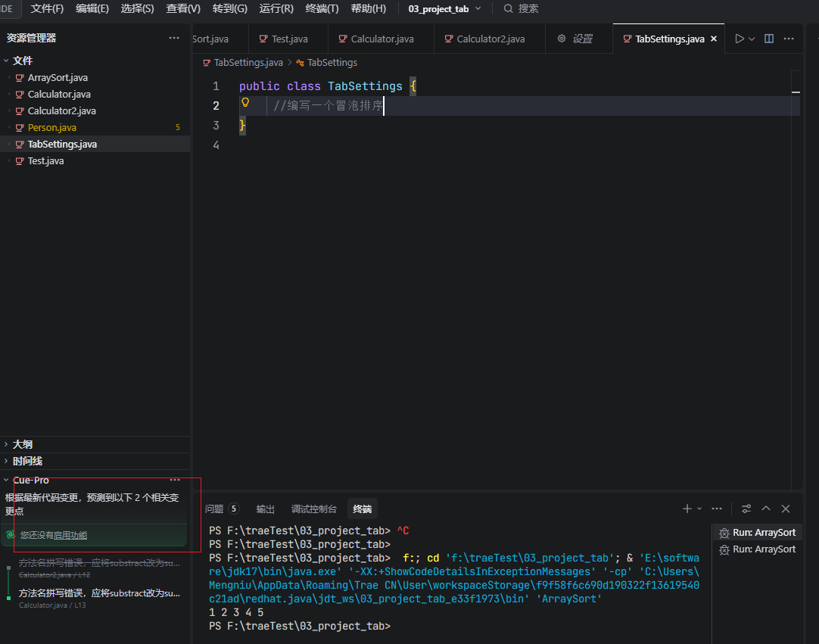
Task: Switch to the Calculator2.java editor tab
Action: click(x=490, y=39)
